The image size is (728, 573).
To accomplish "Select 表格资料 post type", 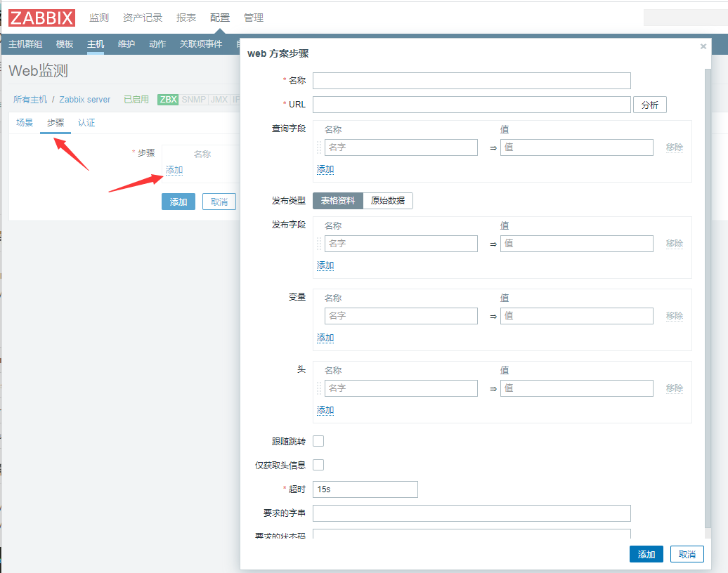I will [x=338, y=201].
